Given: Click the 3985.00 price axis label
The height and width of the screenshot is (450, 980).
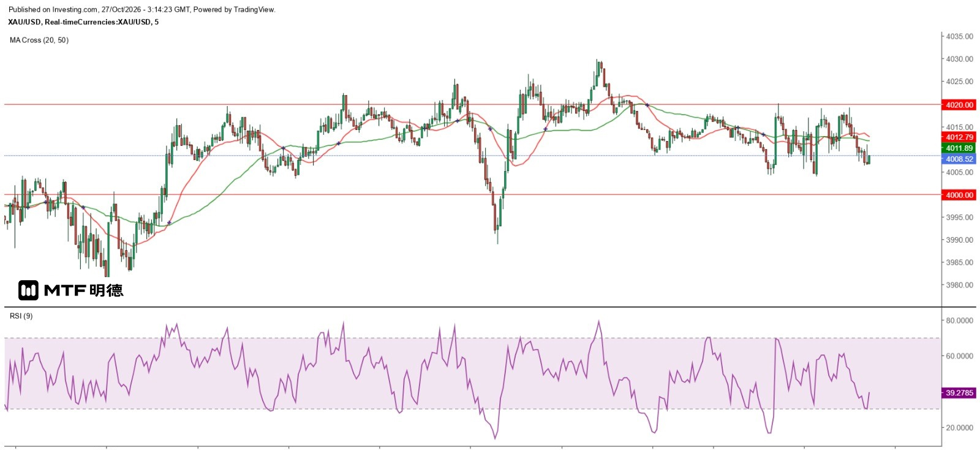Looking at the screenshot, I should click(959, 262).
